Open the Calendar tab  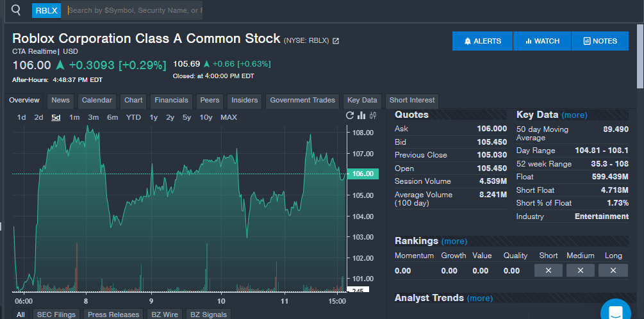(97, 101)
